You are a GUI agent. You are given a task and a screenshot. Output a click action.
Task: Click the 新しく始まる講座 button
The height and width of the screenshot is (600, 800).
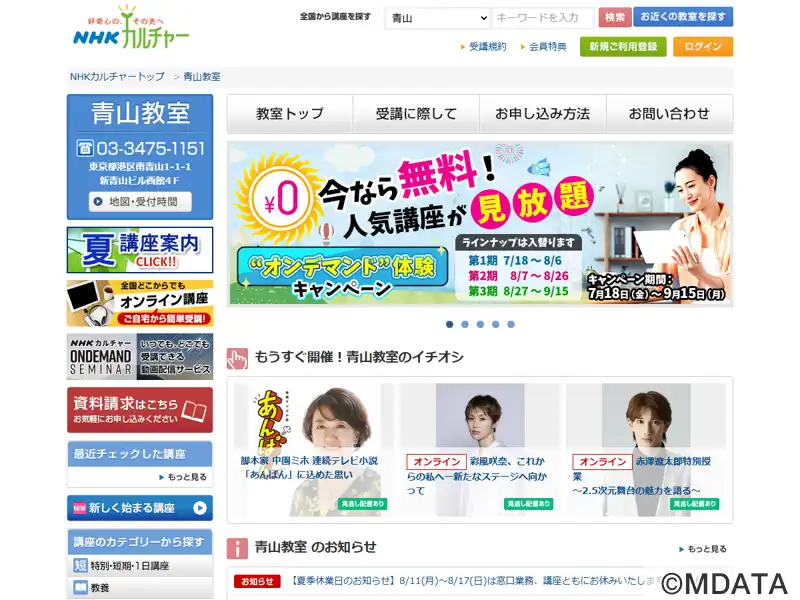pos(140,508)
